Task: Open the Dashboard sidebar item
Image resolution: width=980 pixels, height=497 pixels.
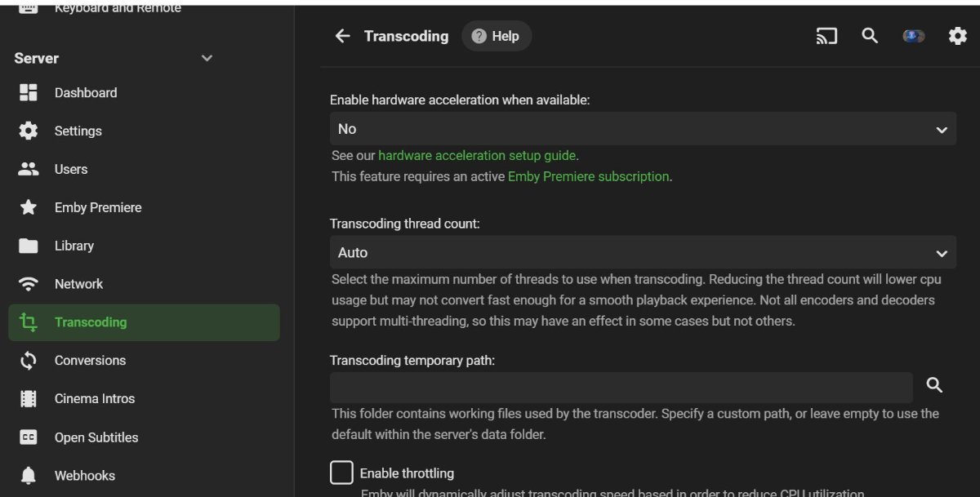Action: click(x=86, y=93)
